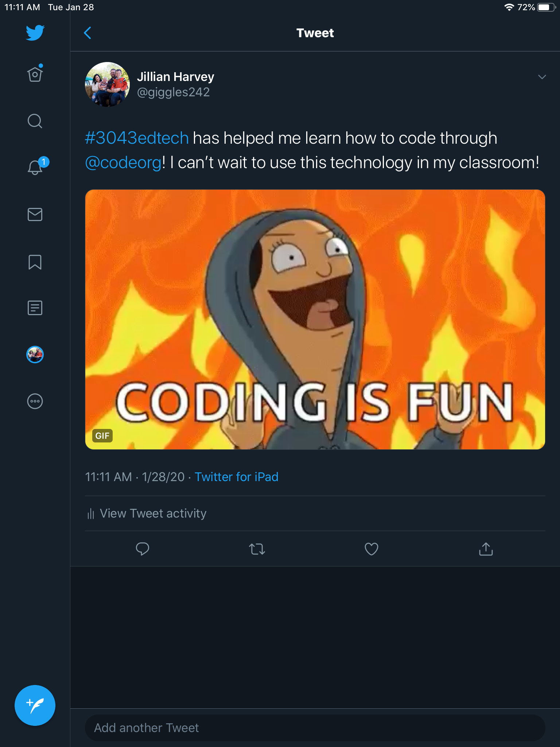
Task: Tap the Twitter bird logo
Action: [35, 33]
